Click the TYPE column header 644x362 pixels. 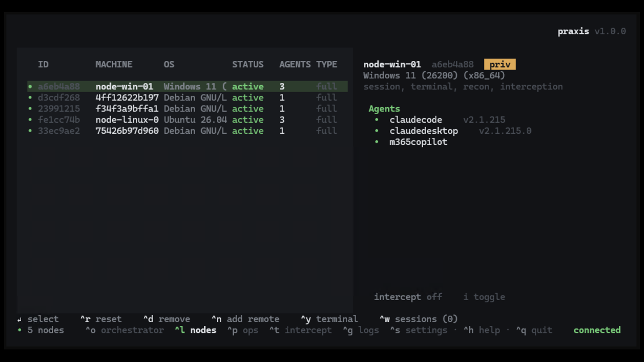pos(327,64)
